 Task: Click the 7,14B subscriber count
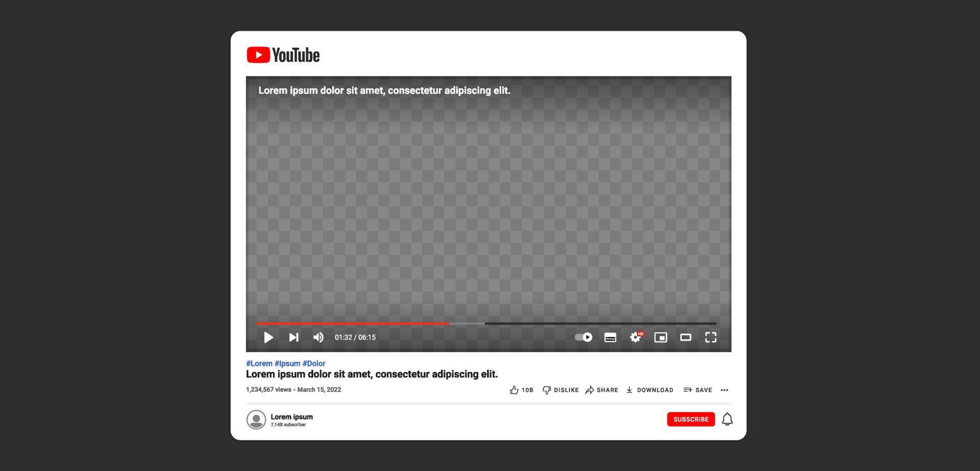point(288,425)
